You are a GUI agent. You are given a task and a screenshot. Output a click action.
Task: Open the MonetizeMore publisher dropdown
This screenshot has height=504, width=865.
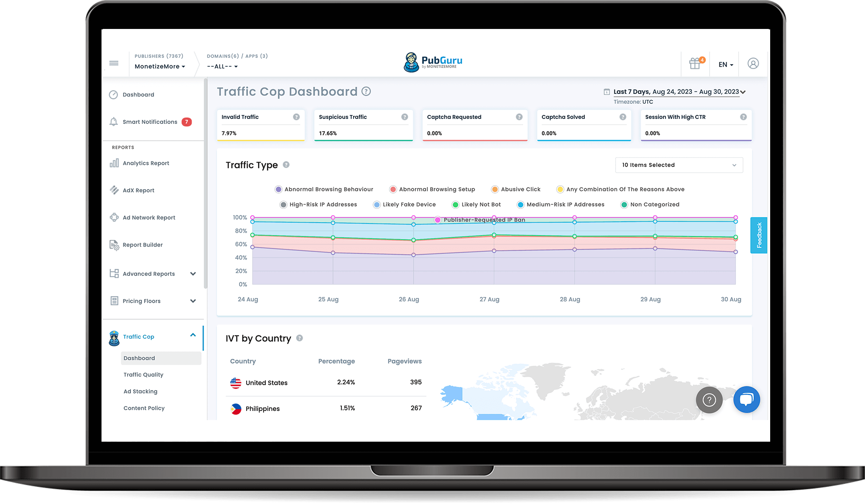click(x=160, y=66)
